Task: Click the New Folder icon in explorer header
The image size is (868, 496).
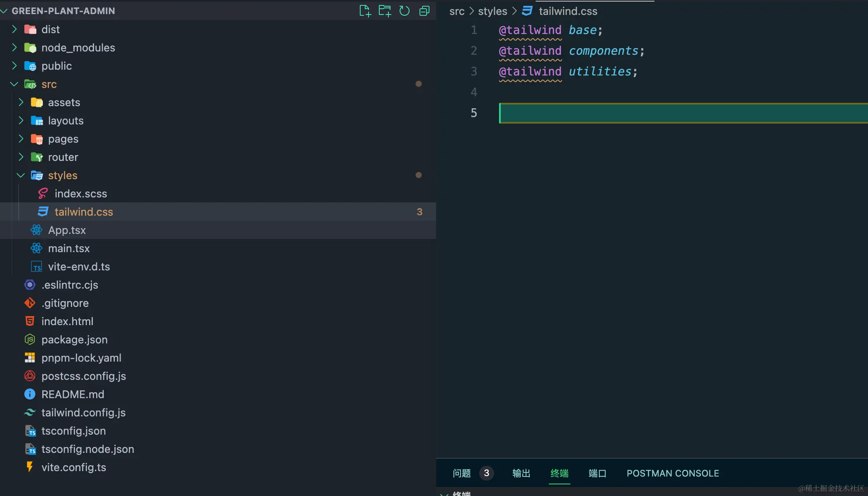Action: click(x=385, y=11)
